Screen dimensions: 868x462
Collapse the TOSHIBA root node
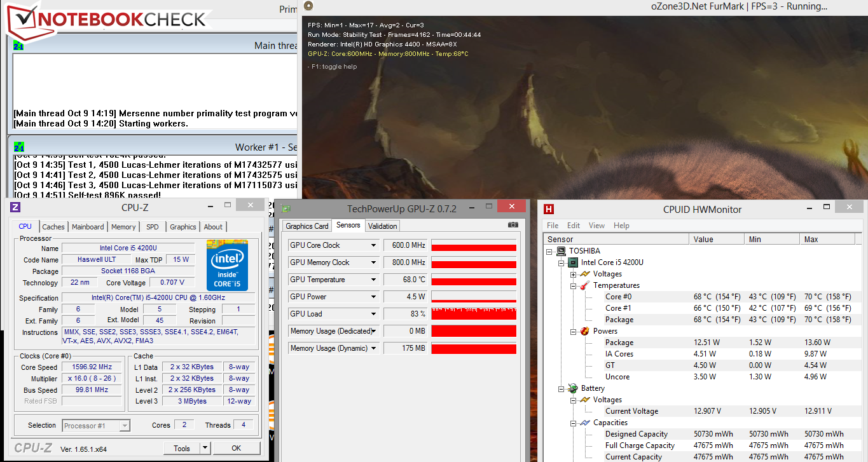coord(550,251)
